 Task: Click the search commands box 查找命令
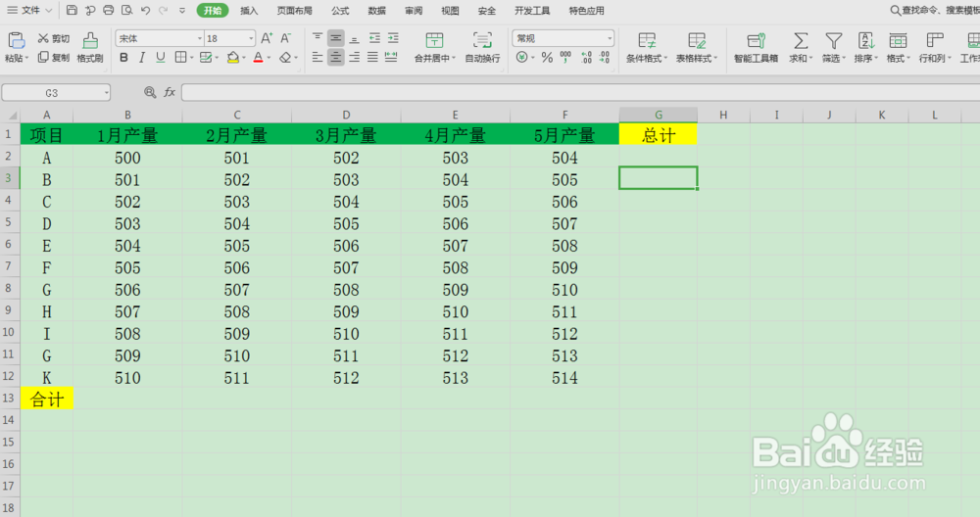934,10
